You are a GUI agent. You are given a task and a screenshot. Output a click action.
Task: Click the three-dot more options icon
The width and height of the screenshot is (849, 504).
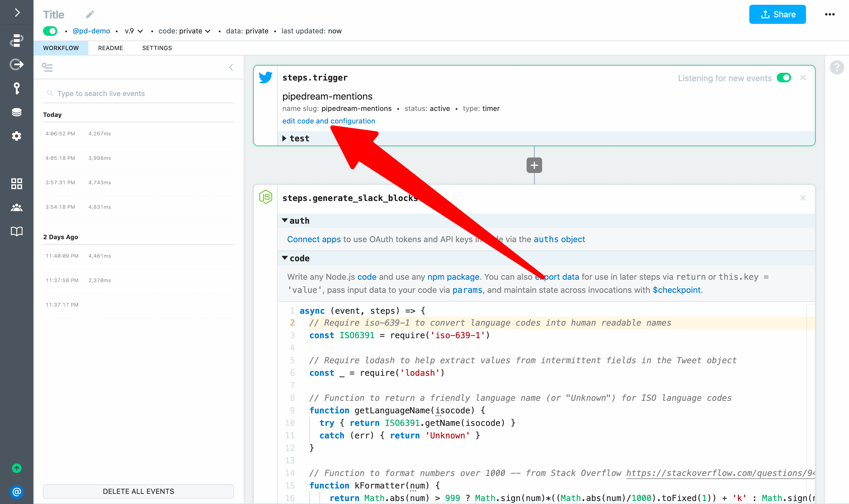click(830, 14)
